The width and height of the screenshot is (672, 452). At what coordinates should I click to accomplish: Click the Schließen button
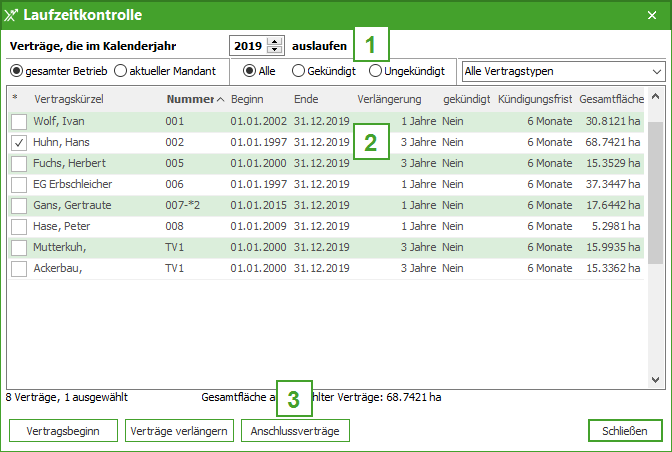point(625,431)
